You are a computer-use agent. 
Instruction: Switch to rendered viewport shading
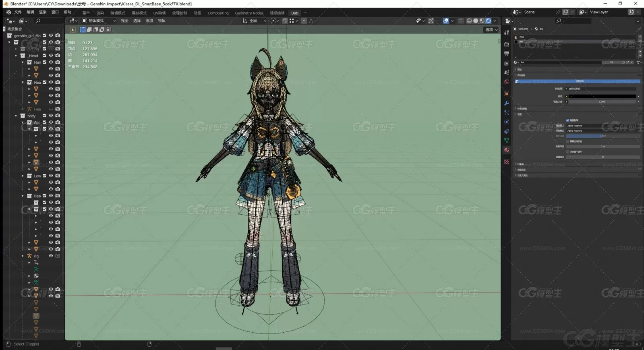click(x=488, y=21)
